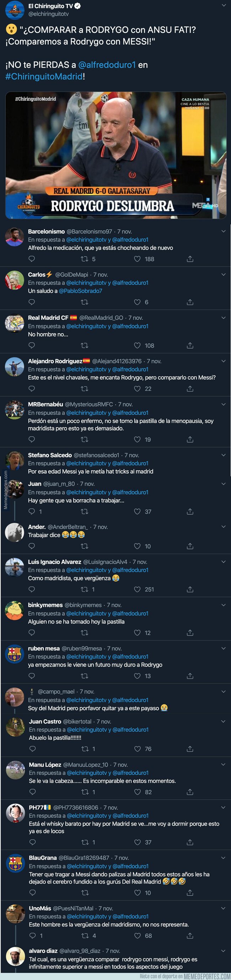Like the Juan Castro reply with 76 likes

click(137, 749)
